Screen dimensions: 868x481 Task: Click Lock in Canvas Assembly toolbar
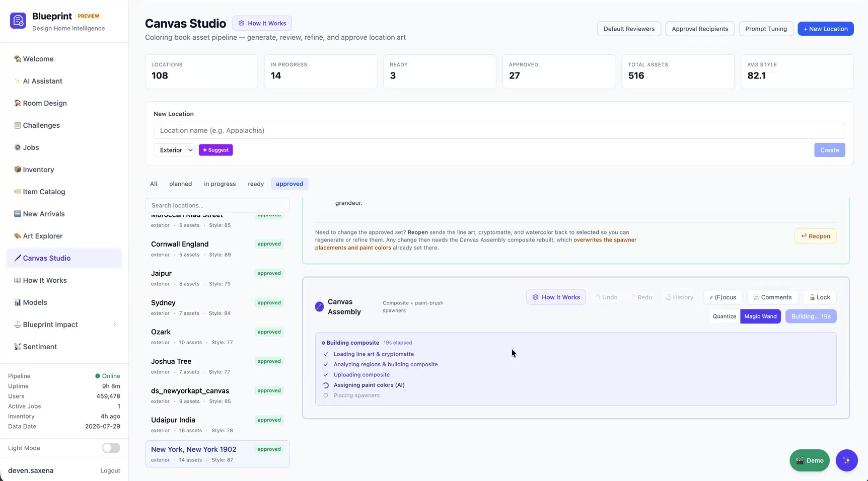[819, 297]
